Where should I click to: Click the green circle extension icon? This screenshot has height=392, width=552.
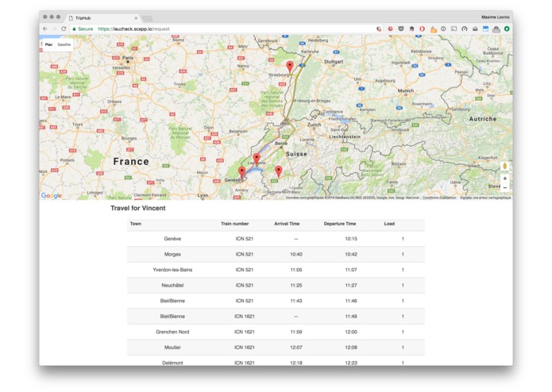coord(507,29)
